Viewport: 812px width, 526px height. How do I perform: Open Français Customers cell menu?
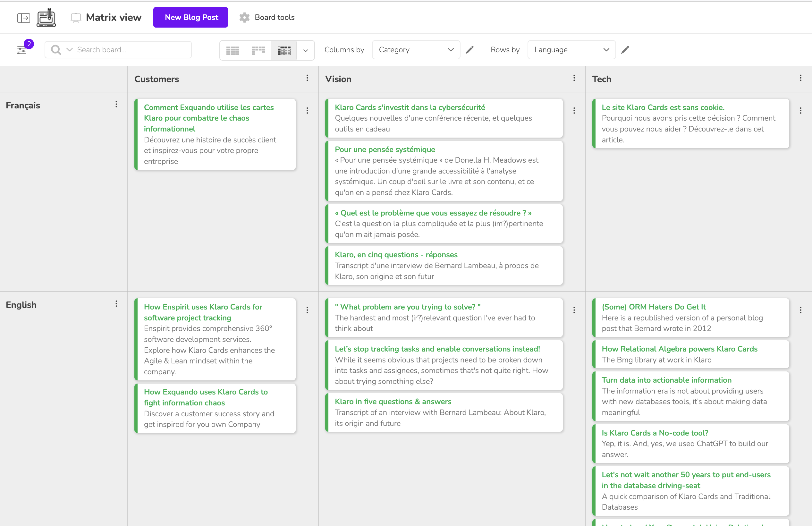pos(307,111)
